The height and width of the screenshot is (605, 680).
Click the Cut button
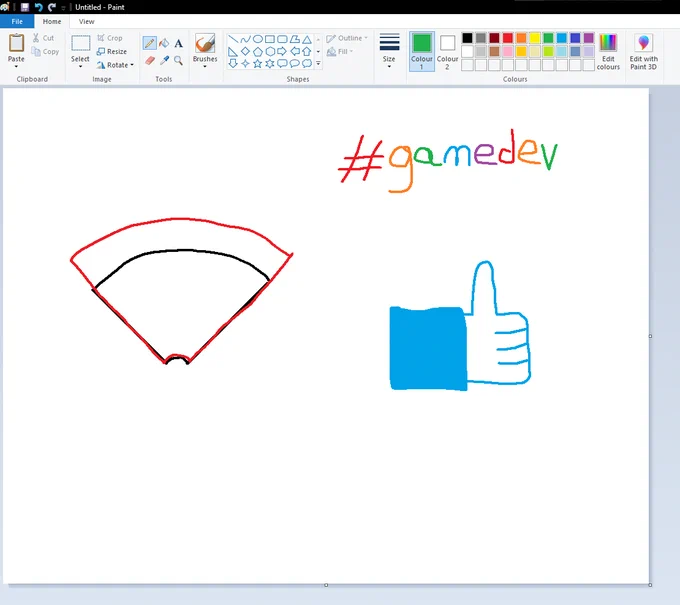[43, 38]
